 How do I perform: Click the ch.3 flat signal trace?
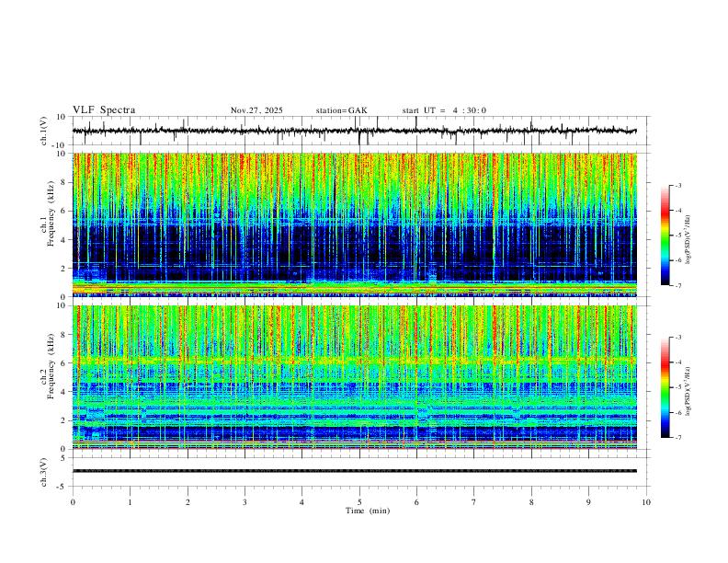click(355, 471)
